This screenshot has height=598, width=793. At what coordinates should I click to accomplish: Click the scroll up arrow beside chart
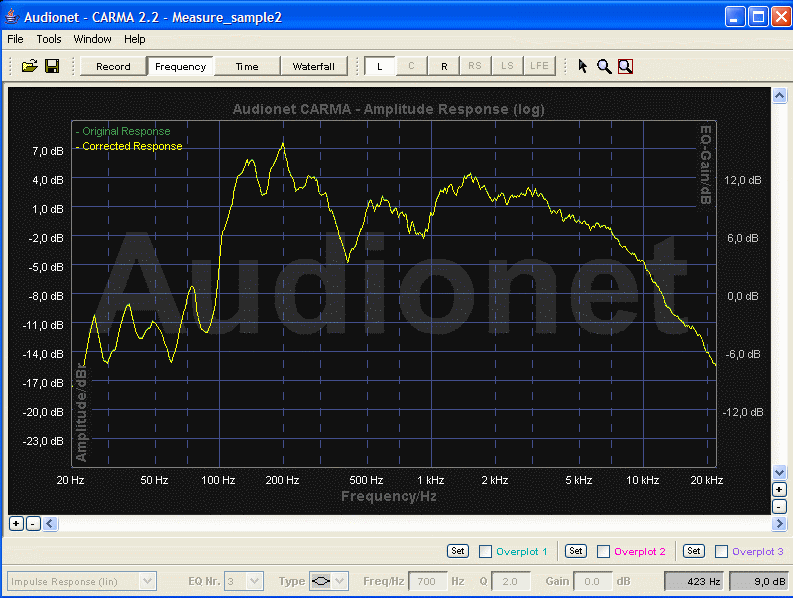click(779, 95)
